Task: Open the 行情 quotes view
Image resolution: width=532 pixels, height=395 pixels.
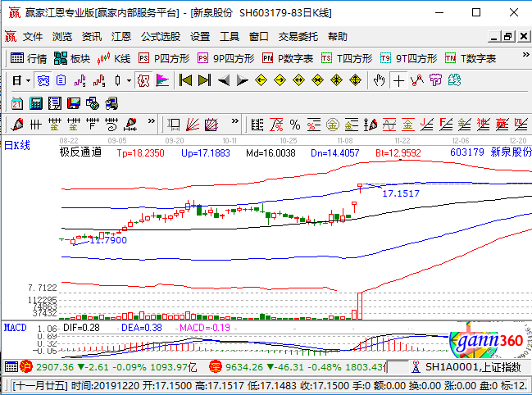Action: tap(29, 59)
